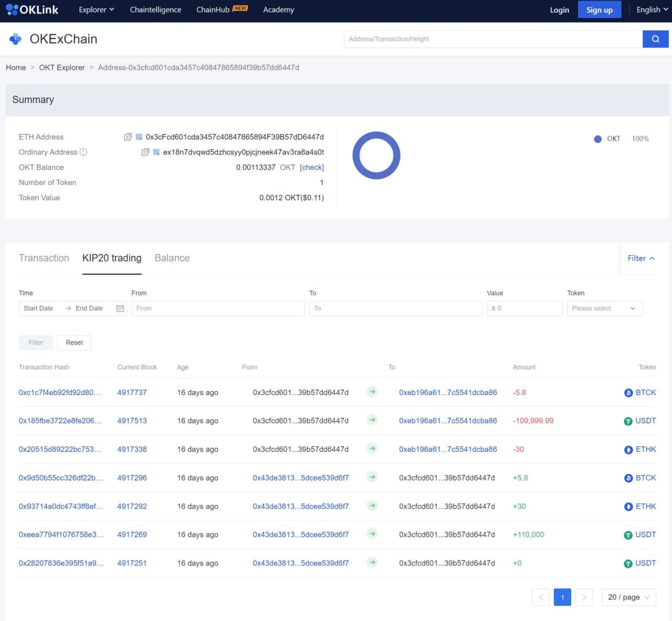Screen dimensions: 672x621
Task: Show QR code for ETH address
Action: [x=139, y=137]
